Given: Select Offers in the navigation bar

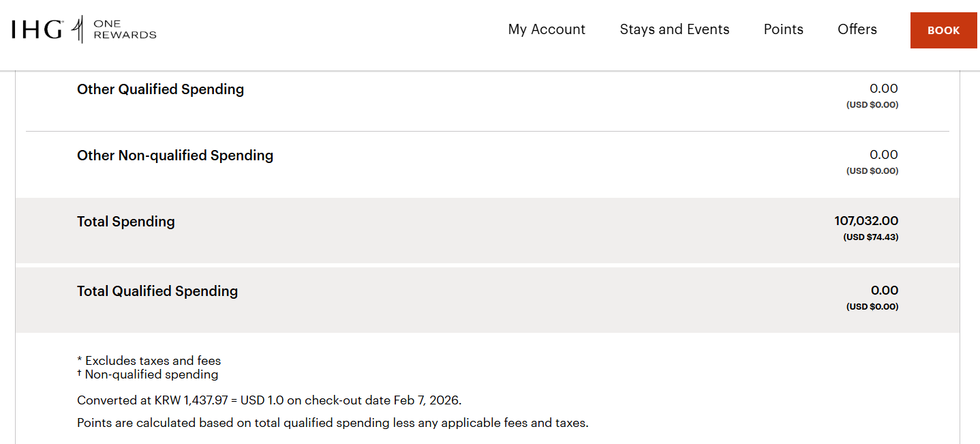Looking at the screenshot, I should 857,29.
